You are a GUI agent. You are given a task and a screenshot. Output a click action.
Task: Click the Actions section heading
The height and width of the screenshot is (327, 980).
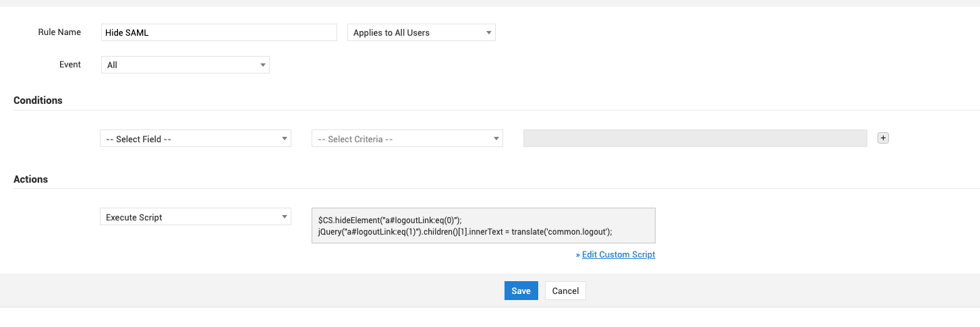tap(30, 179)
